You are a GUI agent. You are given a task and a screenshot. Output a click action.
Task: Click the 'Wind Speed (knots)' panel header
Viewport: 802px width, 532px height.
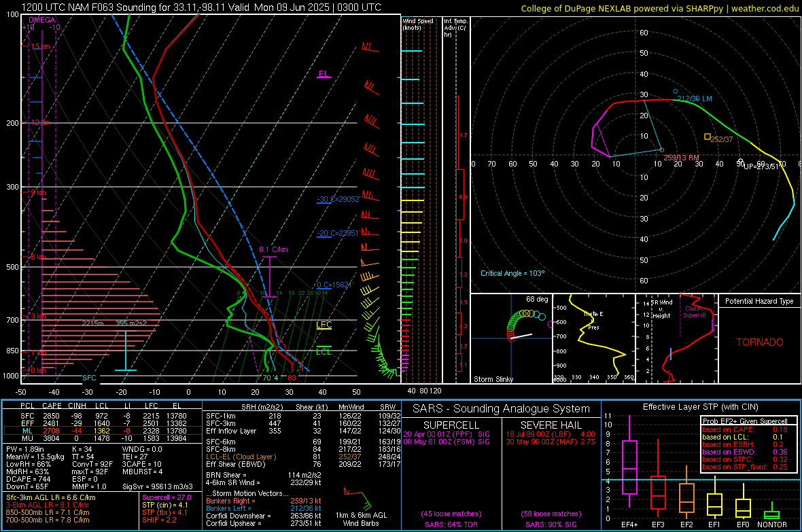(418, 24)
